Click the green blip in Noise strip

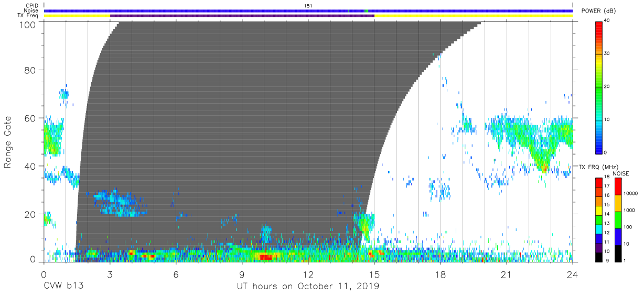coord(367,10)
